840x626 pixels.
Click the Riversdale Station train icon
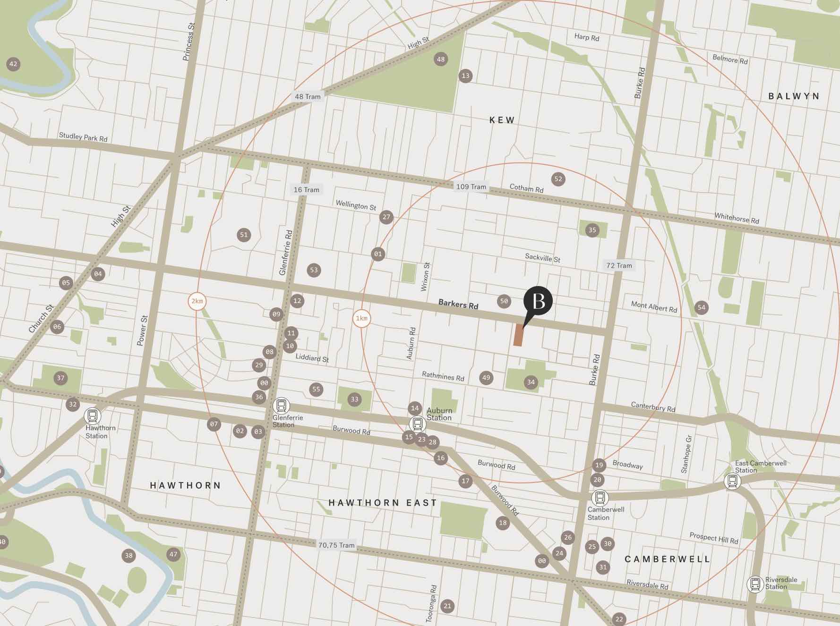[755, 584]
